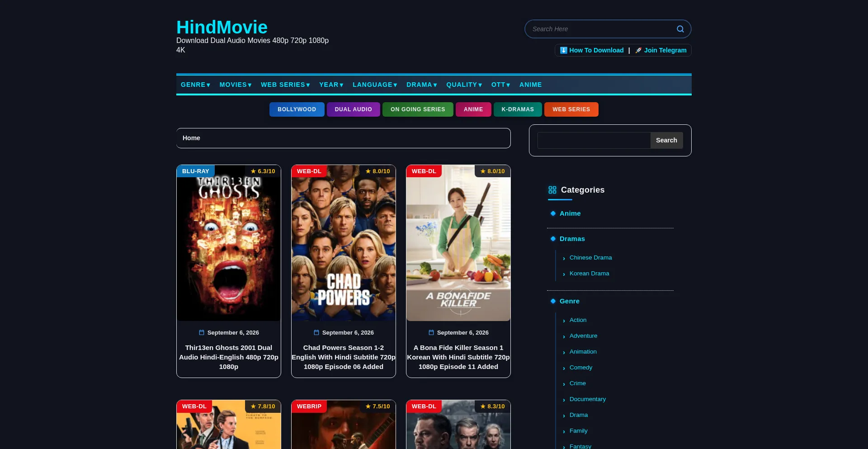Click the WEB-DL badge on Chad Powers
Screen dimensions: 868x449
[309, 171]
